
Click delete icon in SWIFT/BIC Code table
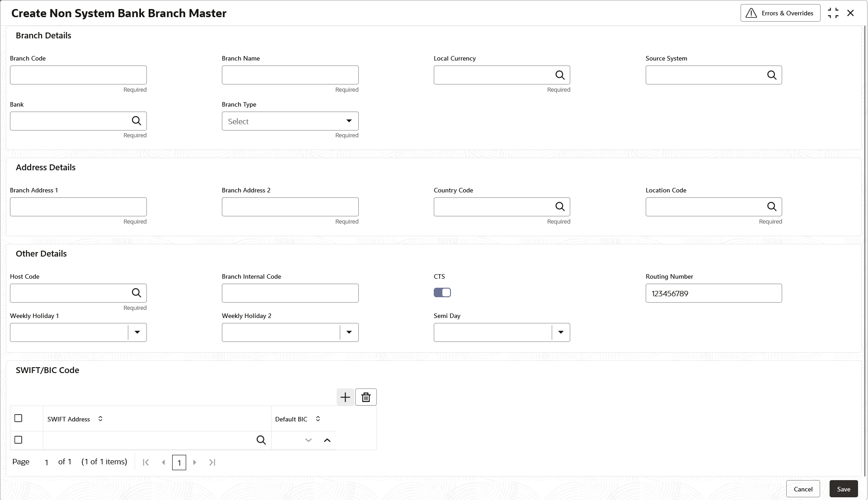[x=366, y=397]
